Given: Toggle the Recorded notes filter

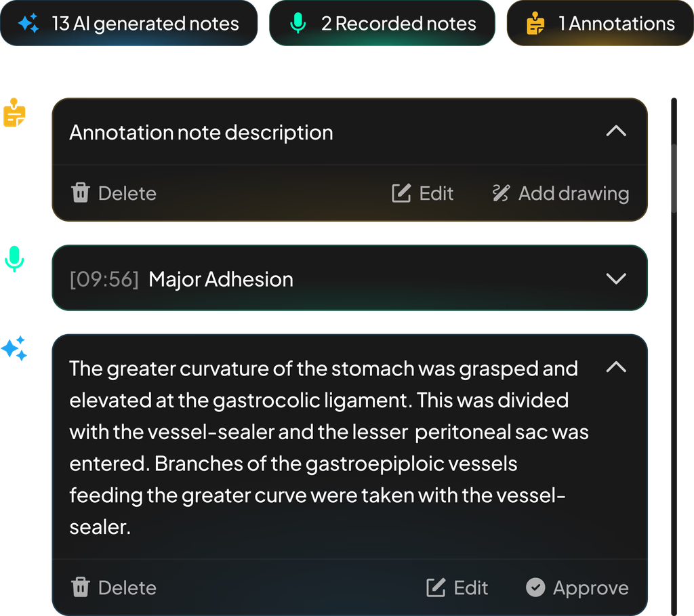Looking at the screenshot, I should click(x=382, y=24).
